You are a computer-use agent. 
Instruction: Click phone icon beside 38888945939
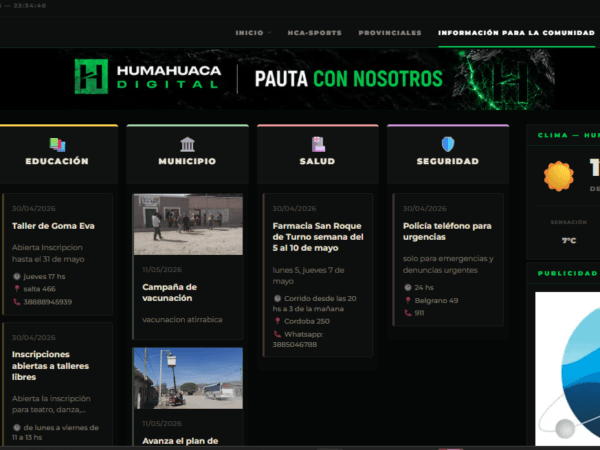pos(17,302)
